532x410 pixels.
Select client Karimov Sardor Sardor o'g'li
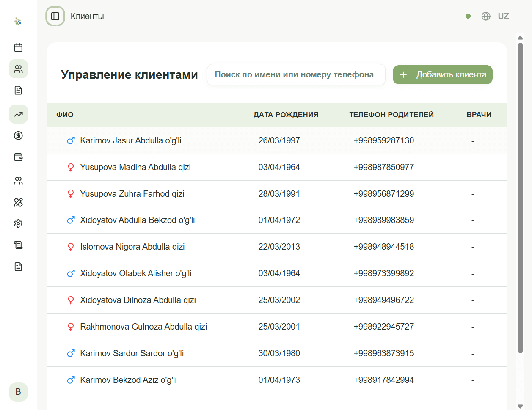click(x=132, y=353)
